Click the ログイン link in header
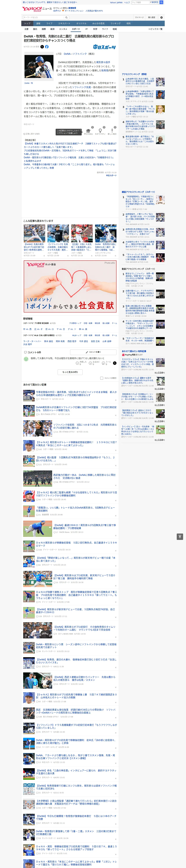 [x=57, y=11]
